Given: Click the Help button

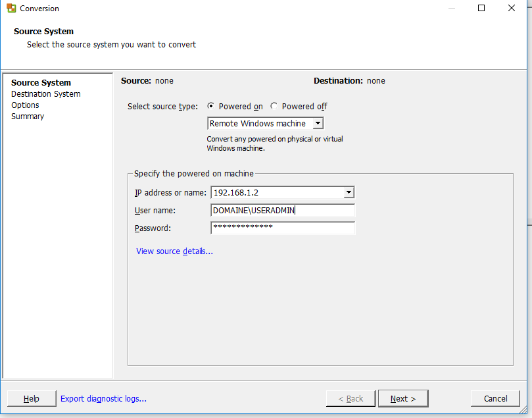Looking at the screenshot, I should point(32,399).
